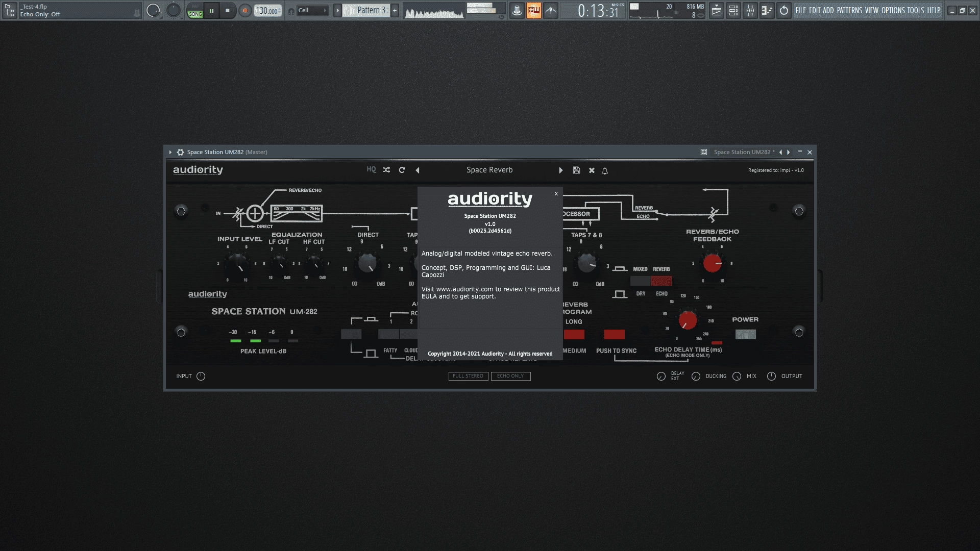This screenshot has width=980, height=551.
Task: Click the circular undo-history icon in toolbar
Action: 784,10
